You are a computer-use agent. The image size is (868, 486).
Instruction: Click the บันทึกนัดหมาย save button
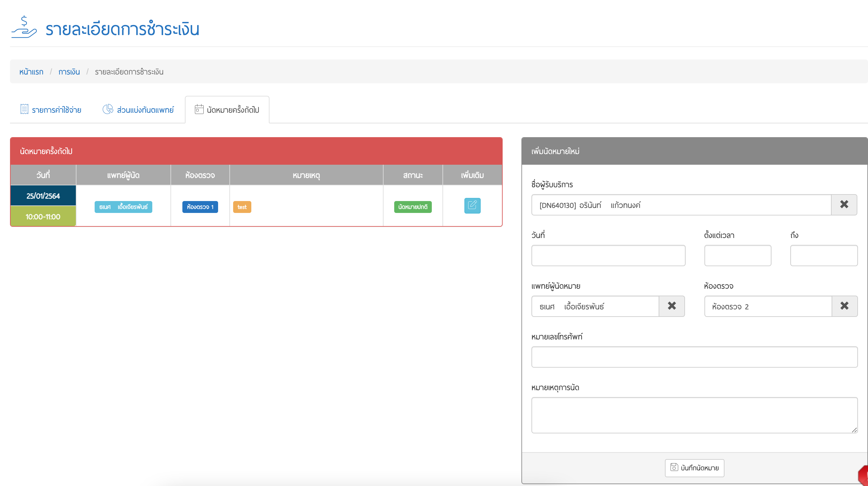[x=694, y=468]
